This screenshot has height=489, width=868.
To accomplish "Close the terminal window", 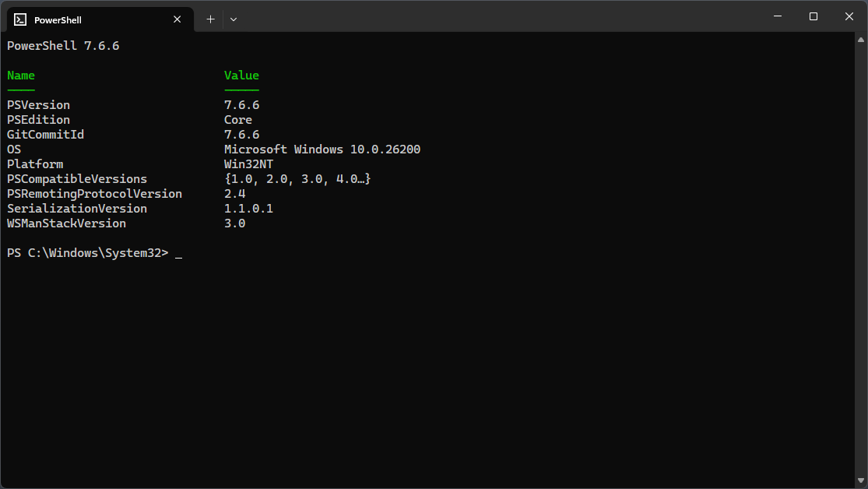I will [x=849, y=16].
